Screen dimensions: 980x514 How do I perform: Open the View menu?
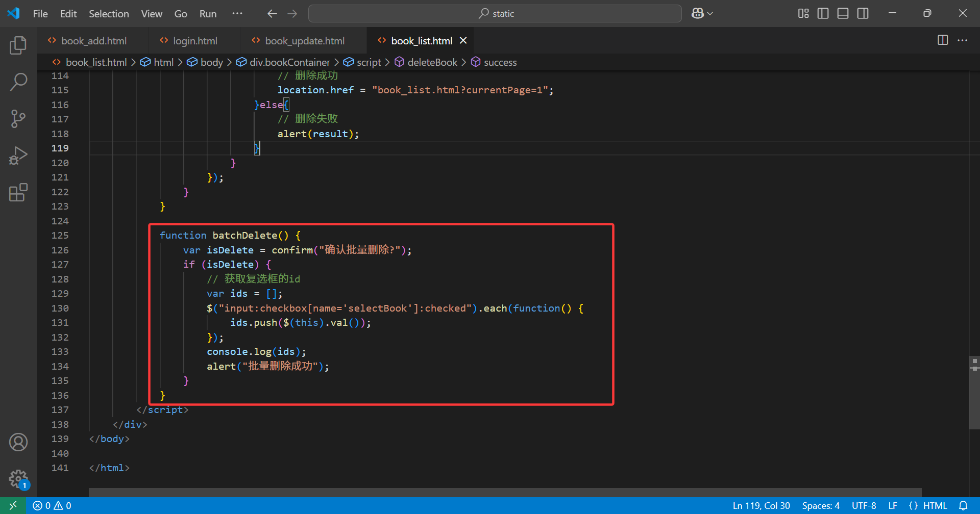click(152, 14)
